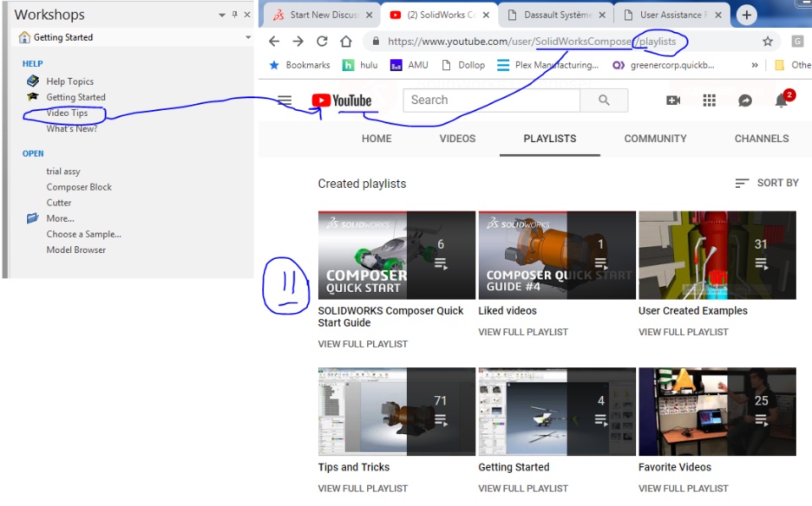Go to the VIDEOS tab
This screenshot has height=506, width=812.
458,138
